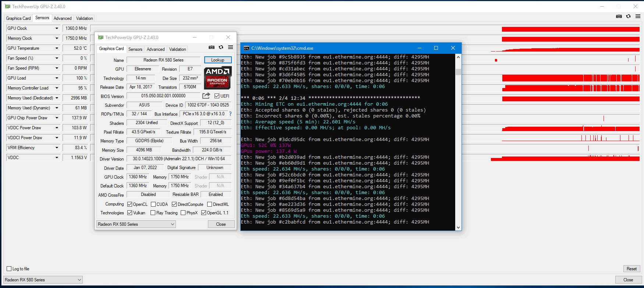644x288 pixels.
Task: Open the GPU selector at the bottom of the main window
Action: pyautogui.click(x=43, y=280)
